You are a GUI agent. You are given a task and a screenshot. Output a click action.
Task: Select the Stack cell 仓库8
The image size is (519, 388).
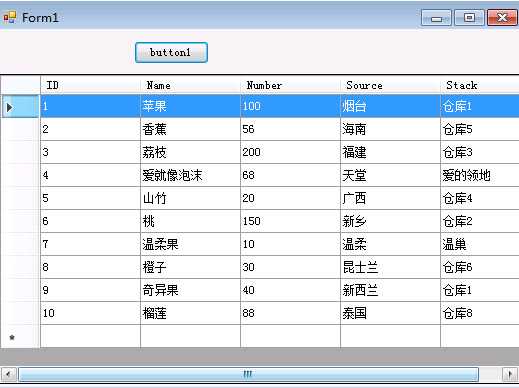click(480, 313)
